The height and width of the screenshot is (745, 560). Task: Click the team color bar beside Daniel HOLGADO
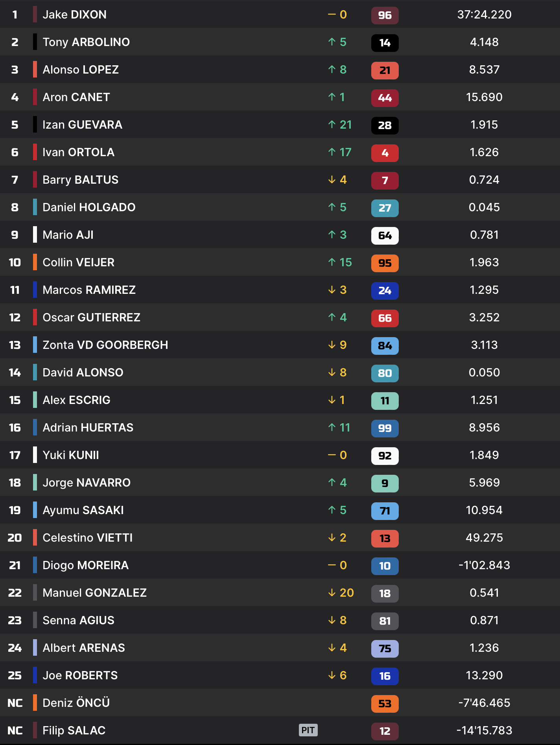pos(35,207)
